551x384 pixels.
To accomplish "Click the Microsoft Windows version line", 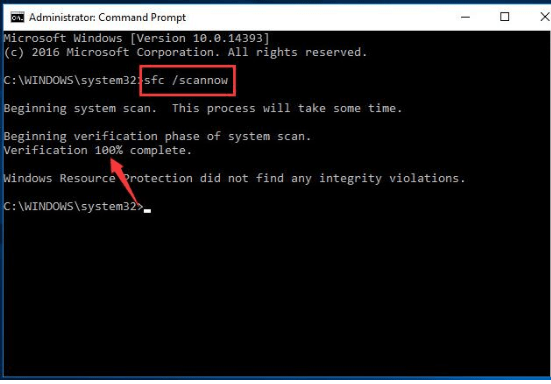I will tap(136, 38).
